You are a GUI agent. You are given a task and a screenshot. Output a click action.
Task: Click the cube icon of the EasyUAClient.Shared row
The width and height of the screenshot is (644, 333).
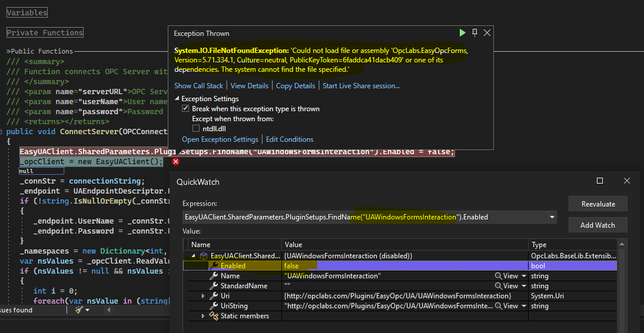point(203,256)
